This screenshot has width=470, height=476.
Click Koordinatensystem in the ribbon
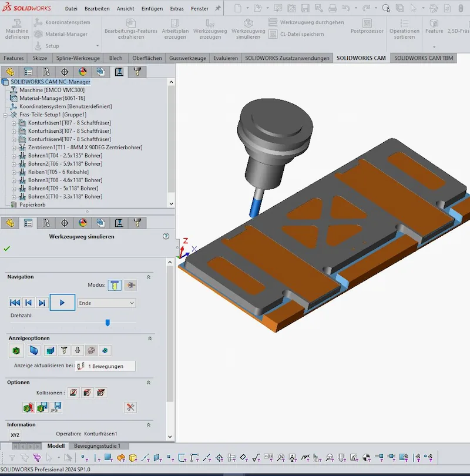tap(62, 22)
